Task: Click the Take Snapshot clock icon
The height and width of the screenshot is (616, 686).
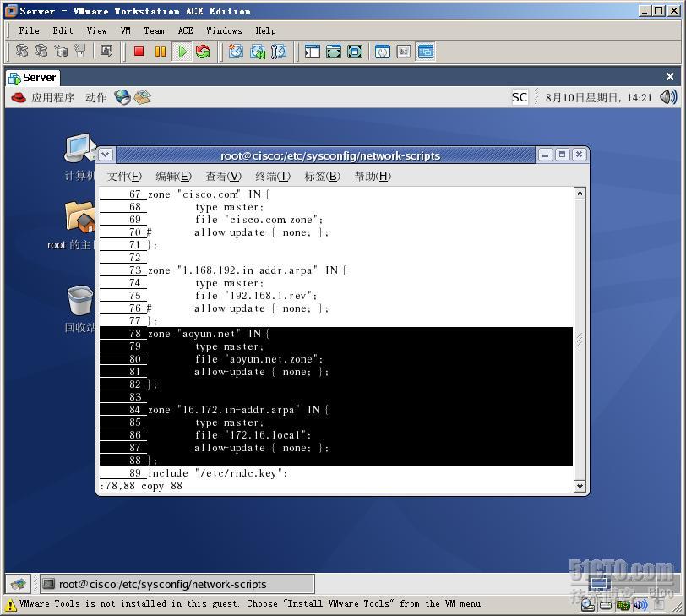Action: coord(237,52)
